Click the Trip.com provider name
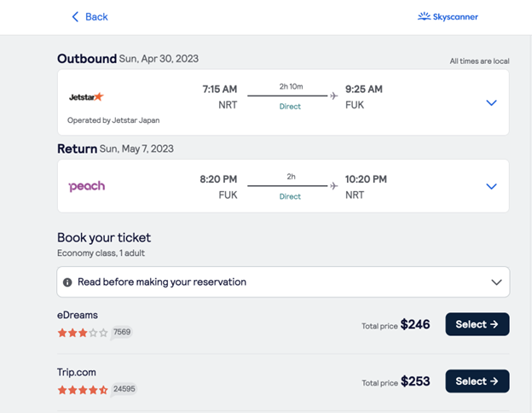Image resolution: width=532 pixels, height=413 pixels. 77,372
